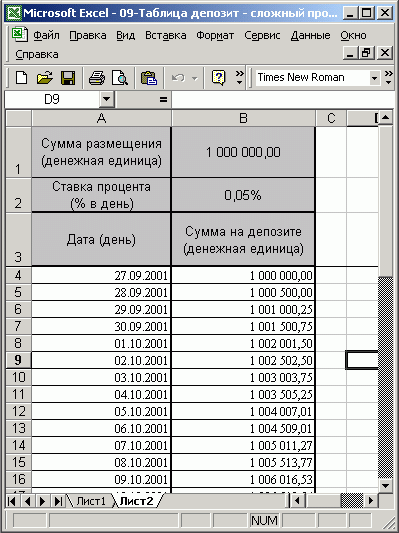
Task: Jump to first sheet tab navigation button
Action: tap(12, 501)
